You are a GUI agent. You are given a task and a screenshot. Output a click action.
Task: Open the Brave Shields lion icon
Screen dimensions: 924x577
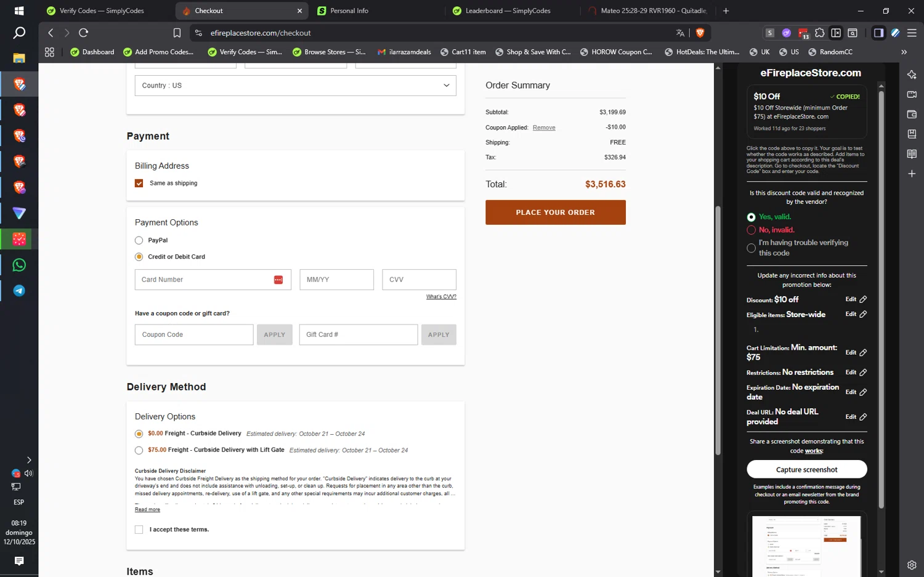pyautogui.click(x=700, y=33)
